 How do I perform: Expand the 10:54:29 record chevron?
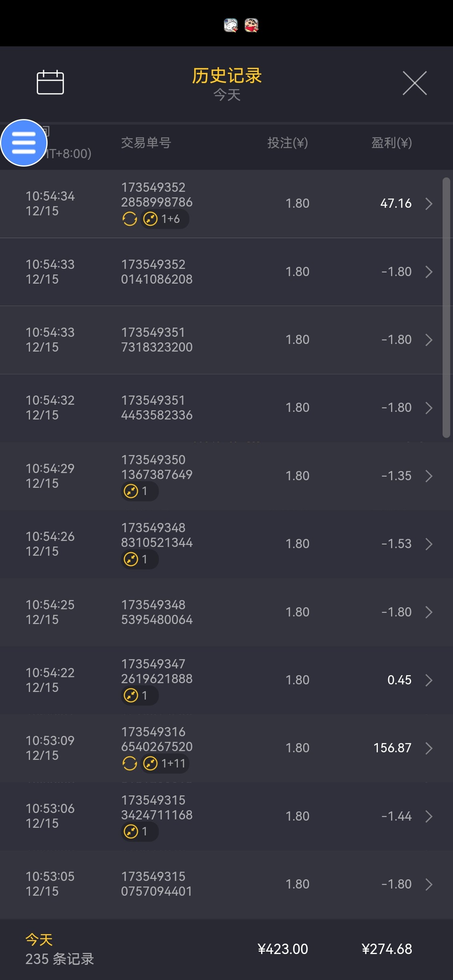[429, 476]
